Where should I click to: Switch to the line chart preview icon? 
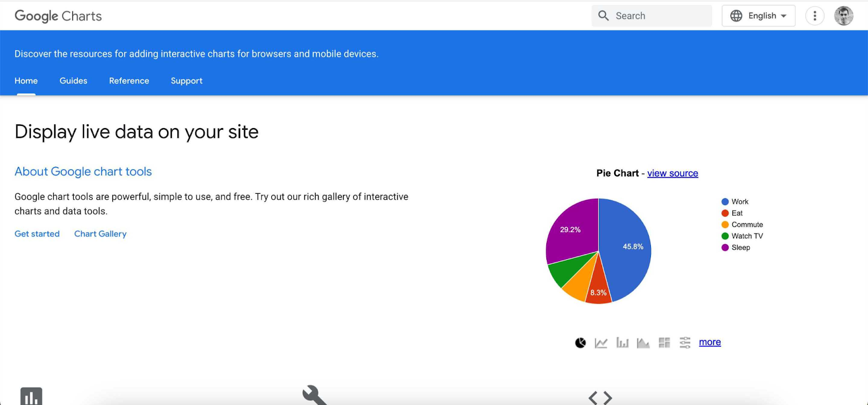(x=601, y=342)
